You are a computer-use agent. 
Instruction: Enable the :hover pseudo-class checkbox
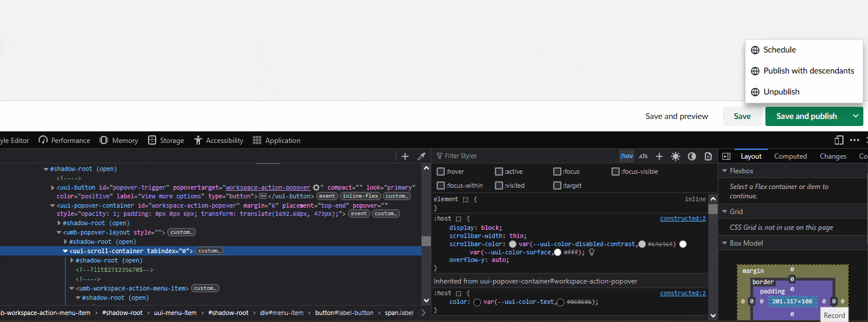coord(441,171)
